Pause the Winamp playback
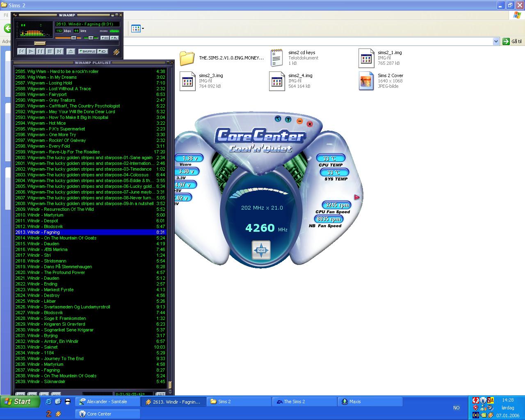The width and height of the screenshot is (525, 420). 40,51
